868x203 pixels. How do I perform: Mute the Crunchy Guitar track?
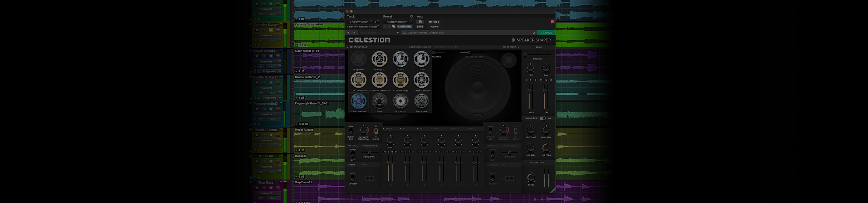click(278, 30)
